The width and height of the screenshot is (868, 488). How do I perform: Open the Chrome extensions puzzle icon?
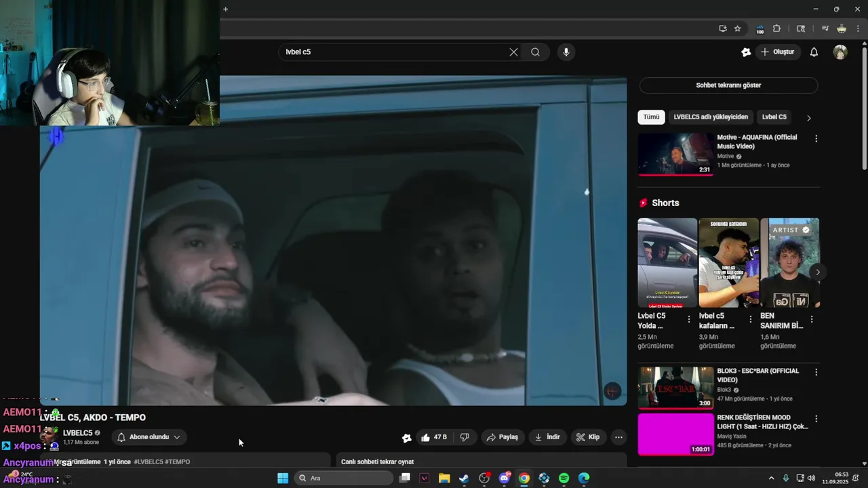(776, 28)
